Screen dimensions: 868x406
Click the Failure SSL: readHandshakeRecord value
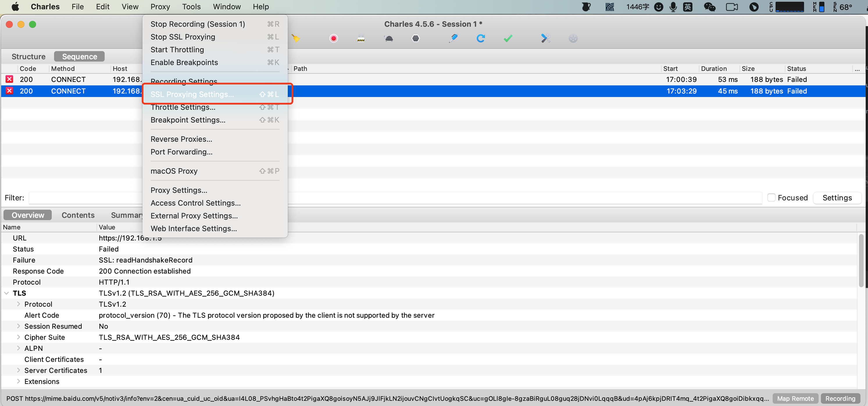[146, 260]
